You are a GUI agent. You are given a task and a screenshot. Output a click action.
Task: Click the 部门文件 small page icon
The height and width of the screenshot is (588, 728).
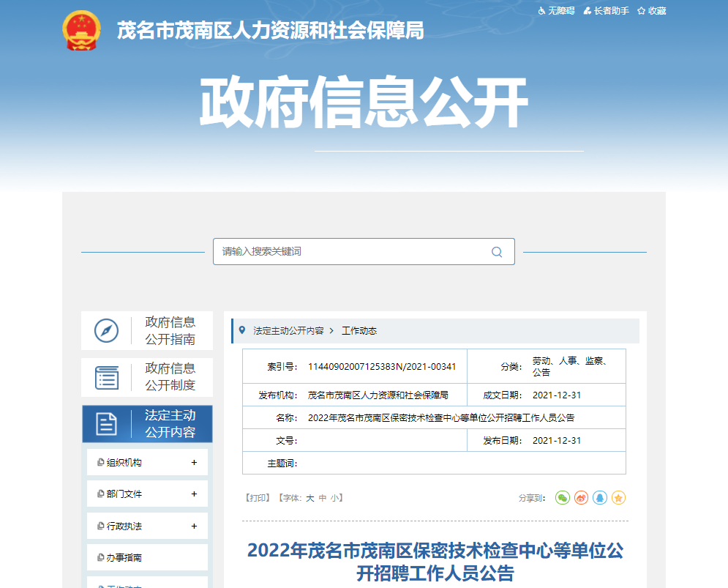[x=100, y=494]
